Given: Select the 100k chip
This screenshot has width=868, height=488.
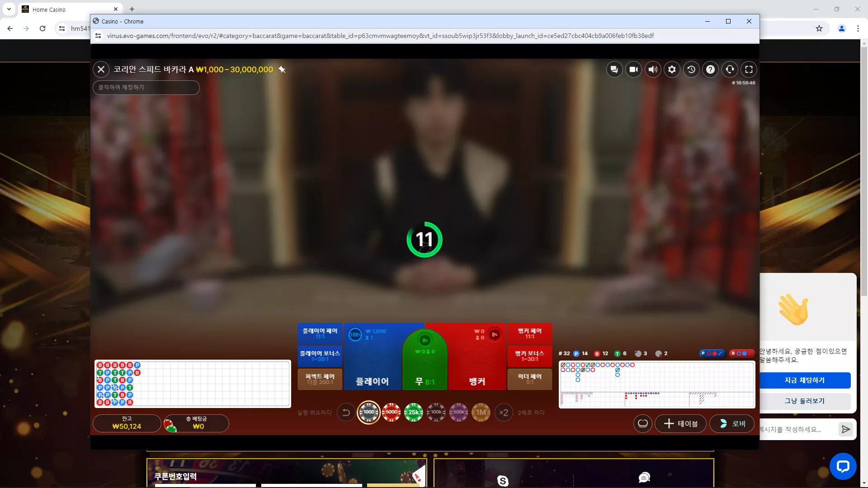Looking at the screenshot, I should click(x=436, y=412).
